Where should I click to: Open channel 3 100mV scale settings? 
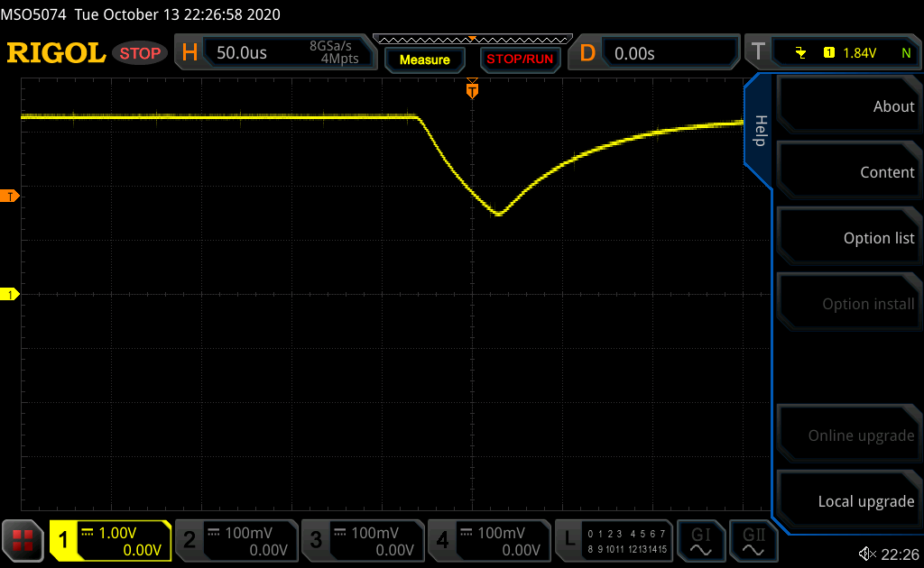[x=374, y=533]
